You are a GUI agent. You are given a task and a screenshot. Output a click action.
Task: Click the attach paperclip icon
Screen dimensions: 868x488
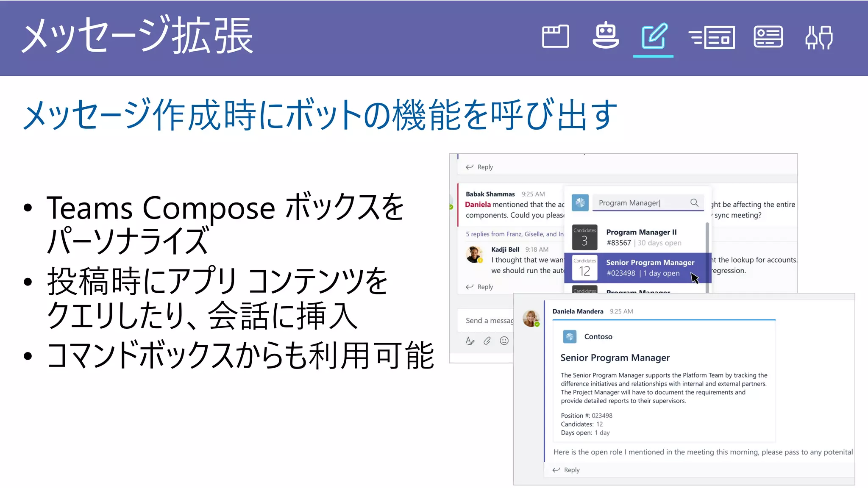point(487,341)
